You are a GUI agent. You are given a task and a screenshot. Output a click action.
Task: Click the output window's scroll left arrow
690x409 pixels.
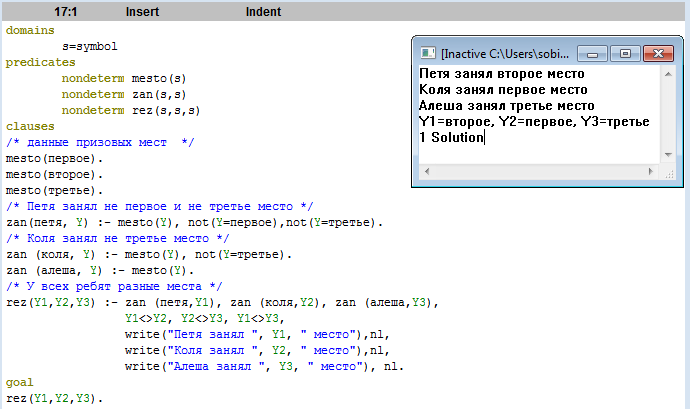[x=426, y=171]
